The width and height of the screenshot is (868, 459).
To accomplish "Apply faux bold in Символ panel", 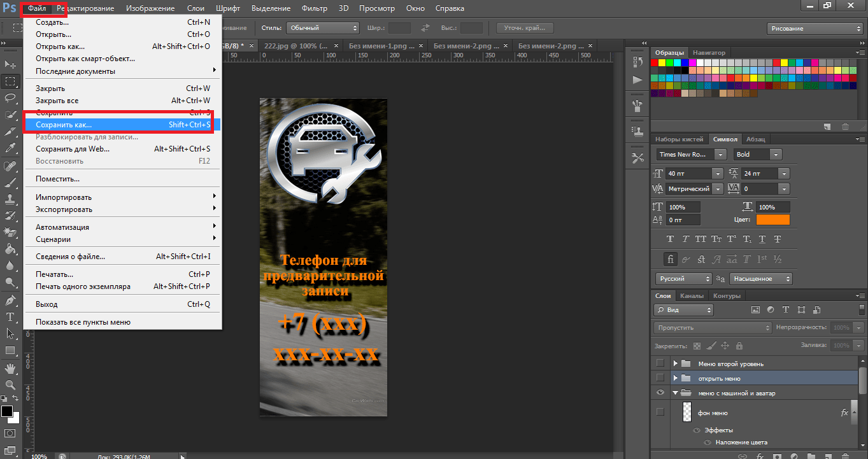I will pyautogui.click(x=670, y=239).
